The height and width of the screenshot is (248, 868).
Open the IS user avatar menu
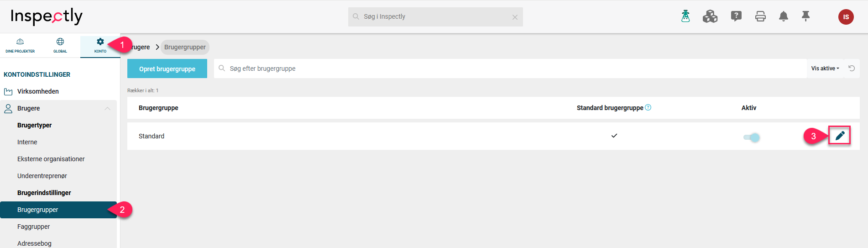pyautogui.click(x=846, y=17)
